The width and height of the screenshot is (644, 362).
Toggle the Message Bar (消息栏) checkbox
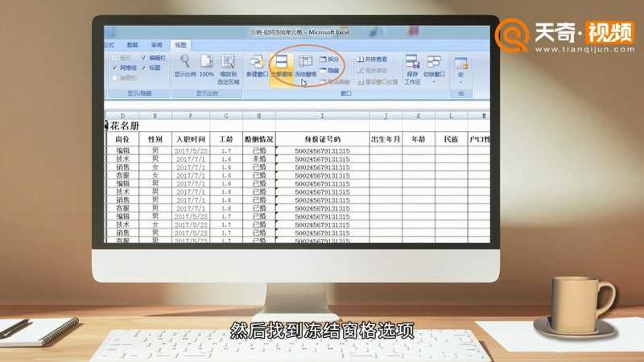tap(124, 78)
